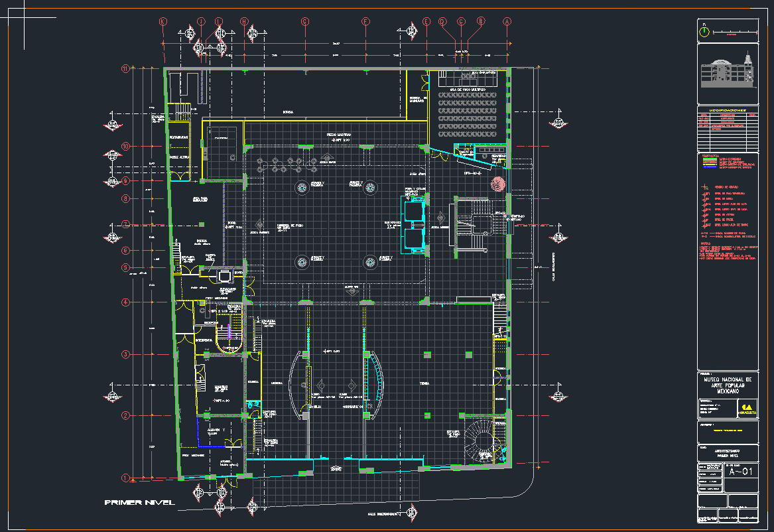This screenshot has width=774, height=532.
Task: Click the north arrow symbol in title block
Action: 705,31
